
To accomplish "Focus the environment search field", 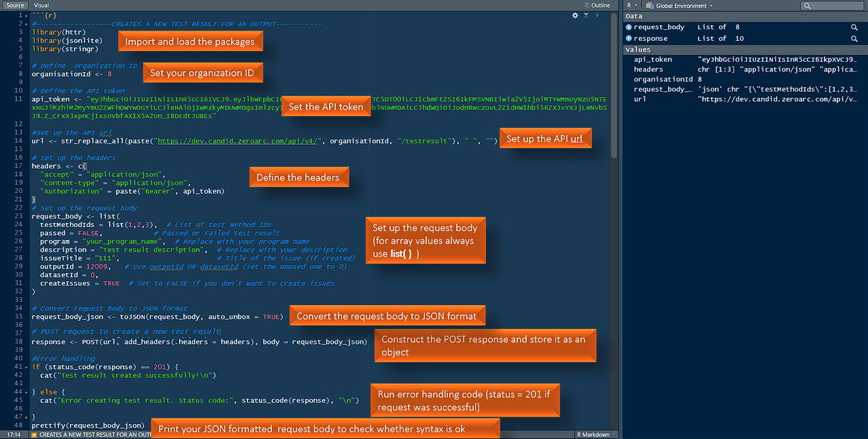I will 831,5.
